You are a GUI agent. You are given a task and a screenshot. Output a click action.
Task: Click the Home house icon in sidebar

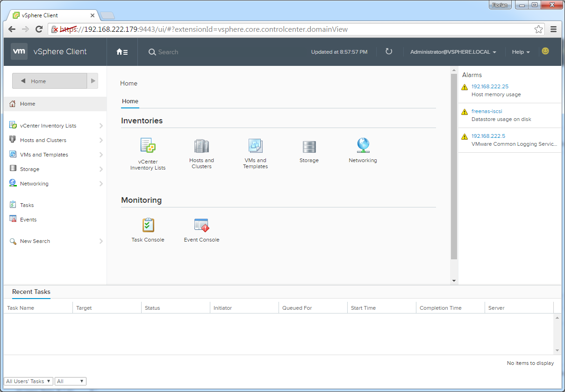13,104
